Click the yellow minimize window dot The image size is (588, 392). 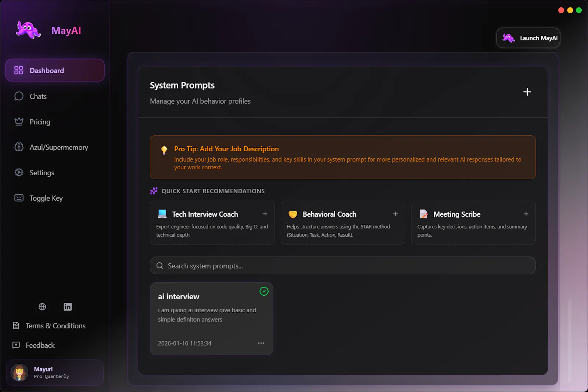point(570,10)
